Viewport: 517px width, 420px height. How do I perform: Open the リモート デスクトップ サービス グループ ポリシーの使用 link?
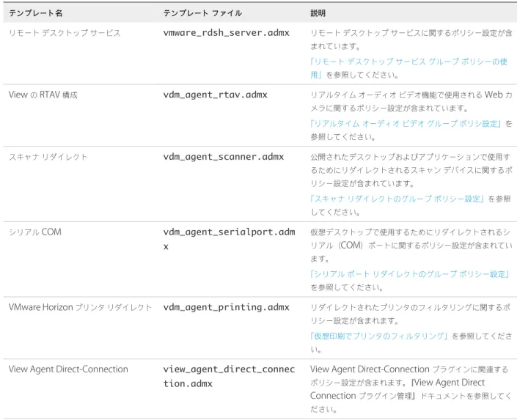pyautogui.click(x=408, y=68)
